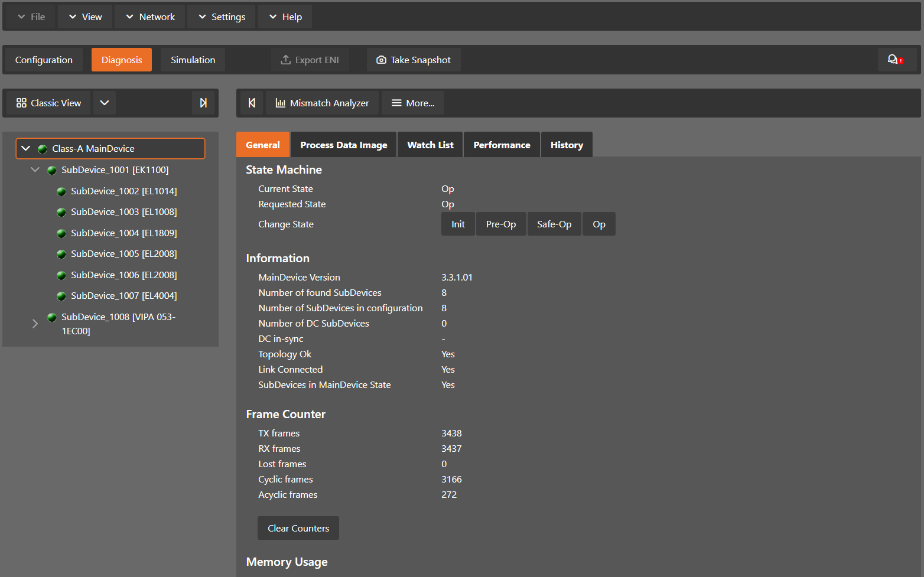Click the Link Connected label

tap(291, 369)
